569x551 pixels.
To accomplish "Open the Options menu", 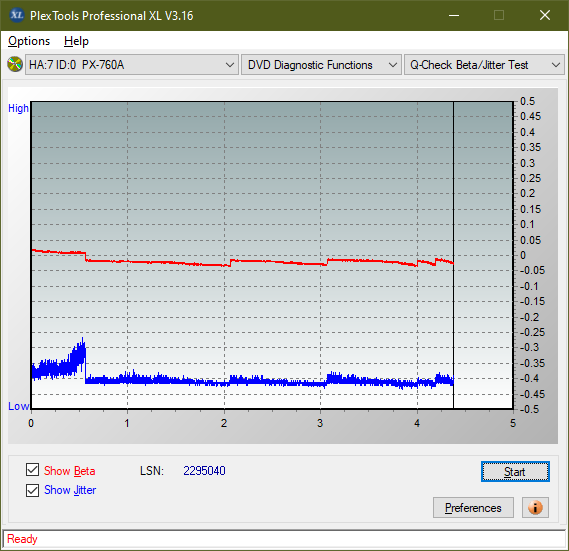I will (x=29, y=41).
